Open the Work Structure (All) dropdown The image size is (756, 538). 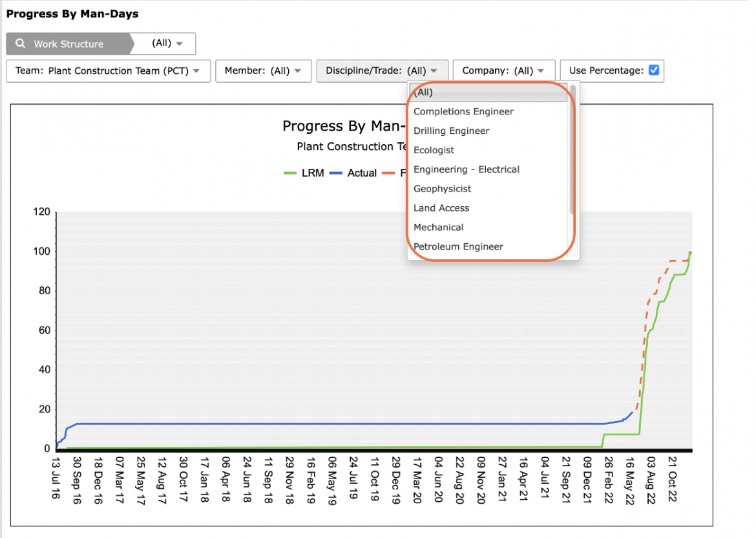[x=167, y=43]
